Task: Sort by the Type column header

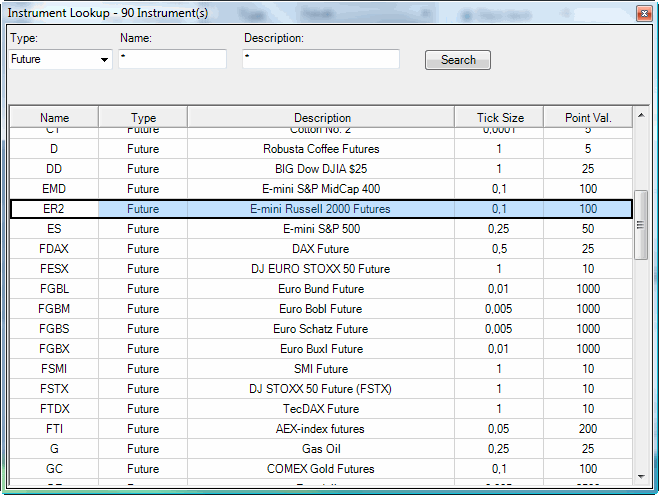Action: click(143, 118)
